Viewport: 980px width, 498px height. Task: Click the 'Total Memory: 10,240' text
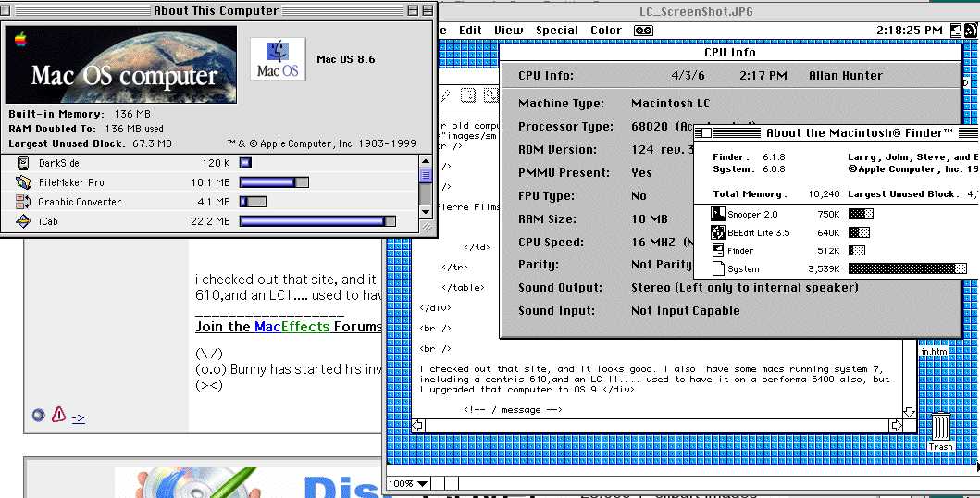(776, 193)
